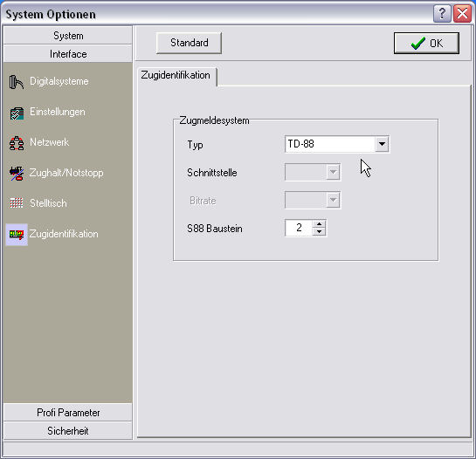Open the System section header
The width and height of the screenshot is (476, 459).
[68, 36]
